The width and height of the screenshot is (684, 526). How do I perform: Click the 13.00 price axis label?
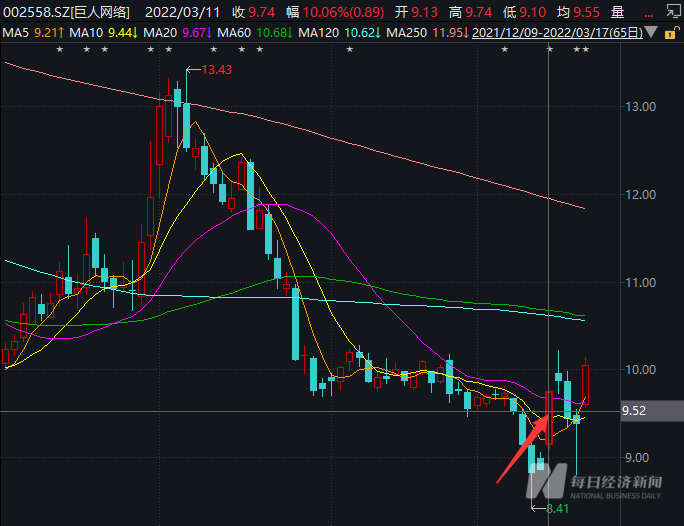(640, 107)
